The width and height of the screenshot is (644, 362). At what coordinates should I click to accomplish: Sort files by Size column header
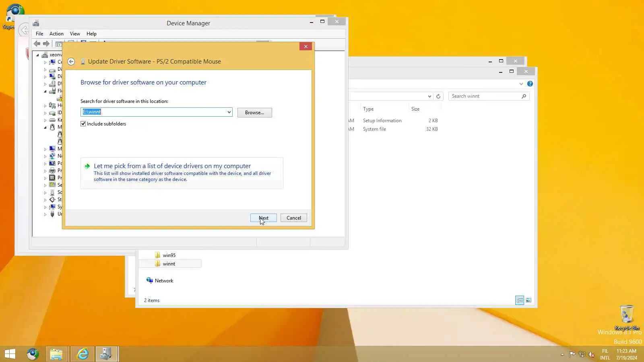[425, 109]
